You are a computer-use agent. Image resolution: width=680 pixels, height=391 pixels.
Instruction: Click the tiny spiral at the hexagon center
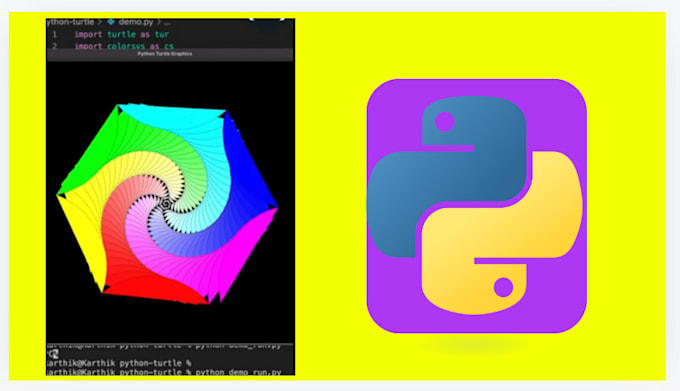pos(166,204)
